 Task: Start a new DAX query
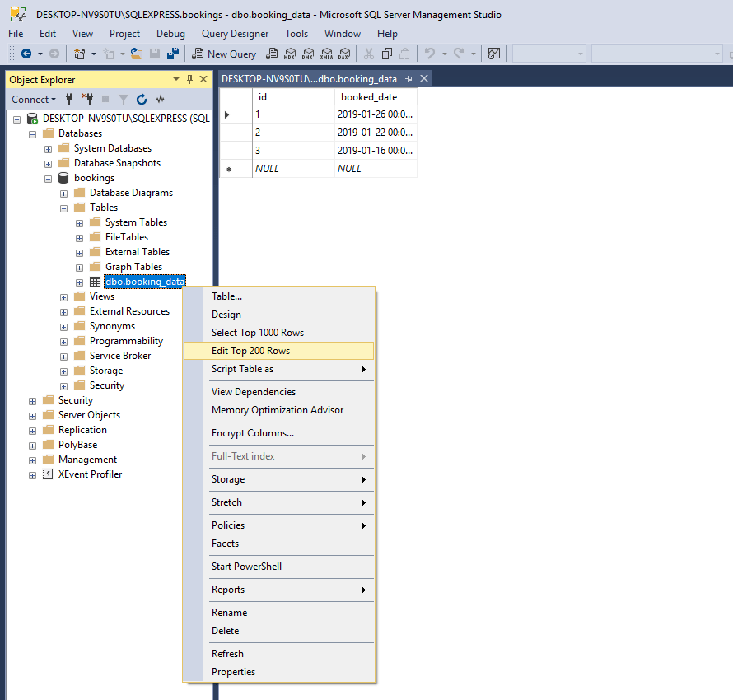pyautogui.click(x=344, y=54)
